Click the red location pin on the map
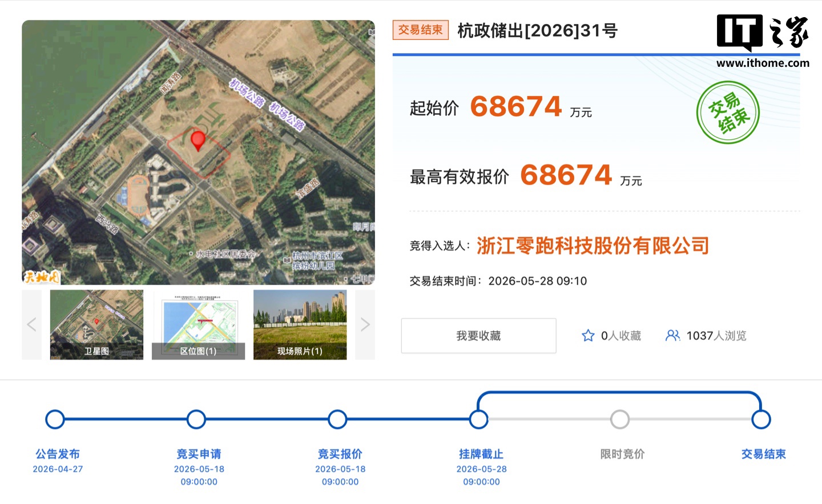Image resolution: width=822 pixels, height=504 pixels. (x=198, y=140)
